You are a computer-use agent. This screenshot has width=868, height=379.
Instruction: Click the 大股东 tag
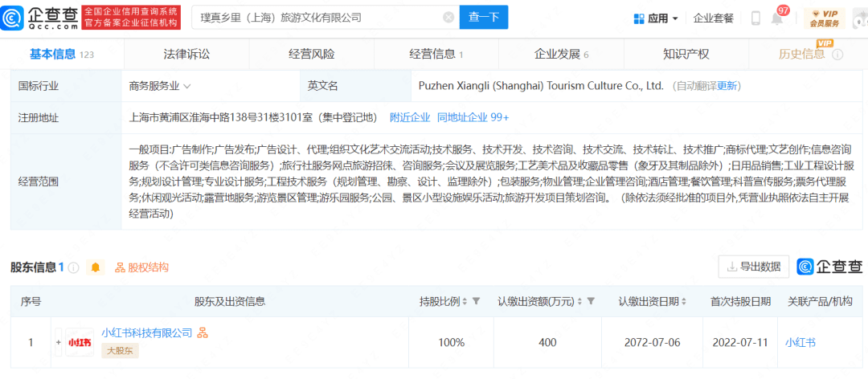(x=120, y=350)
